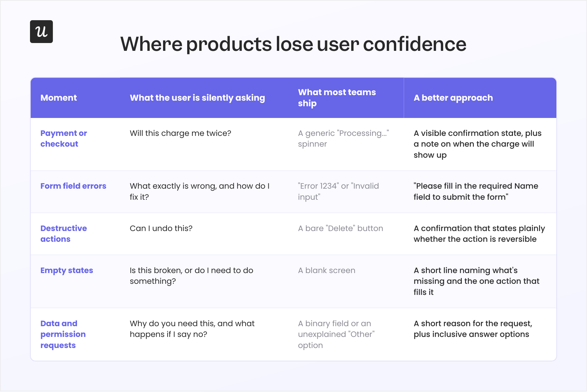Select the "A blank screen" cell
The width and height of the screenshot is (587, 392).
pos(327,270)
